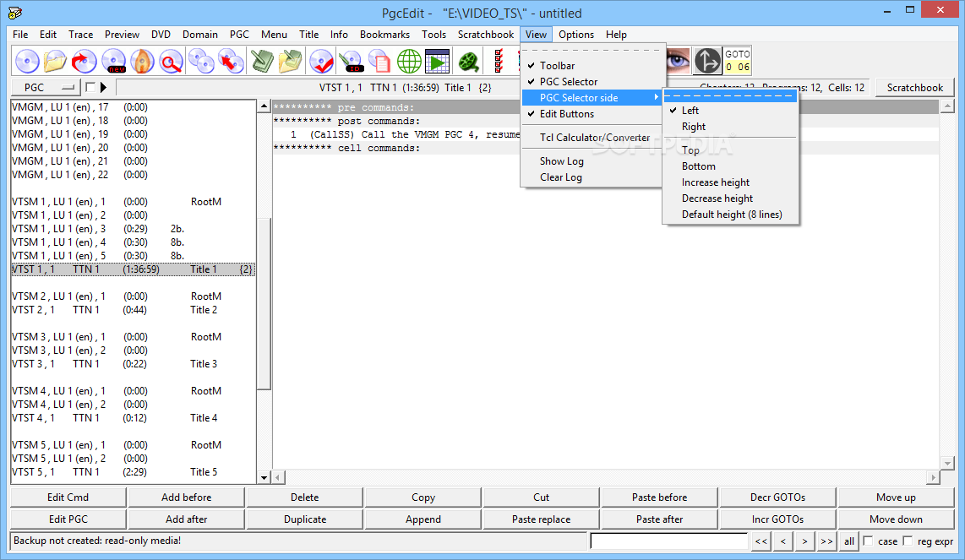Click the Paste replace button
Screen dimensions: 965x560
click(x=541, y=519)
